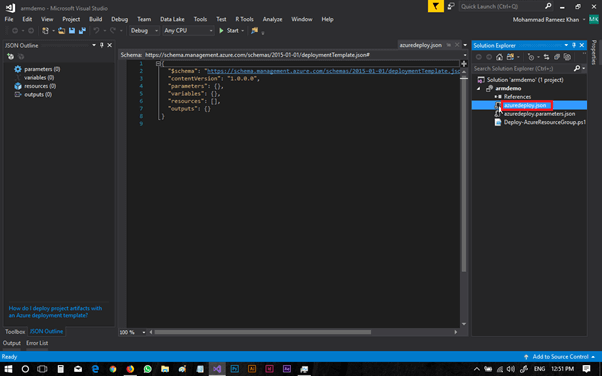Pin the JSON Outline panel
Viewport: 602px width, 376px height.
click(x=102, y=45)
